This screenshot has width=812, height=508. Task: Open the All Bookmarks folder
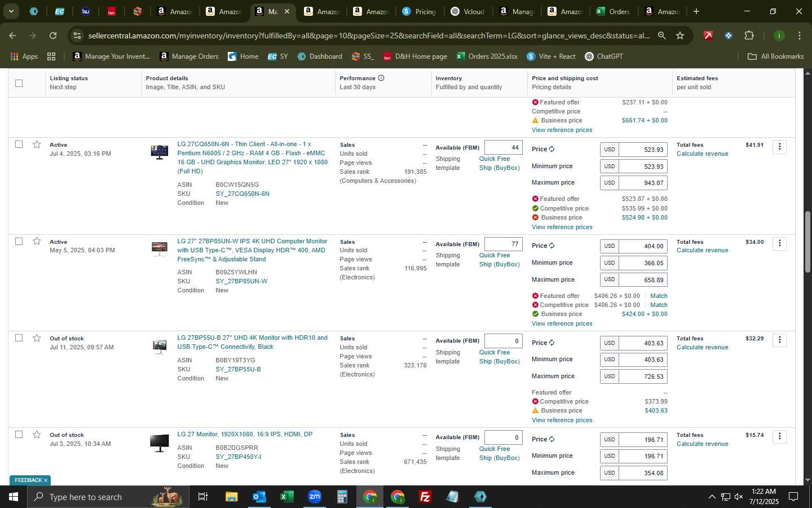pos(775,56)
